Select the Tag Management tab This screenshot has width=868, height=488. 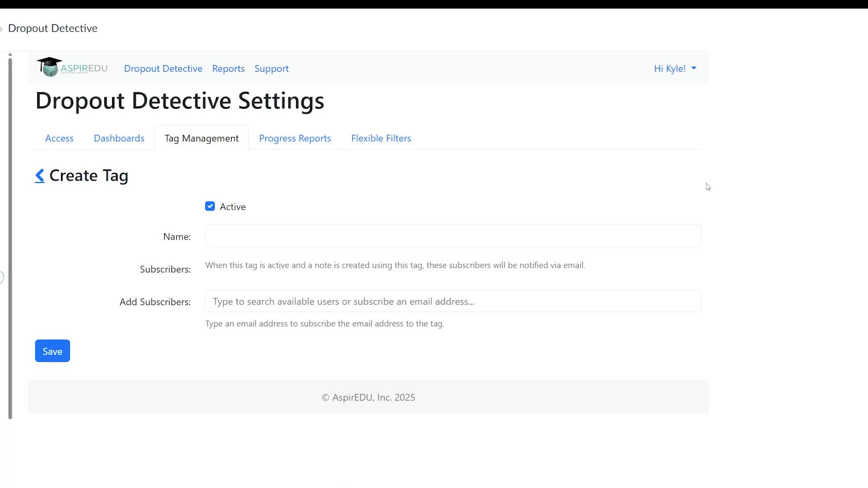202,138
